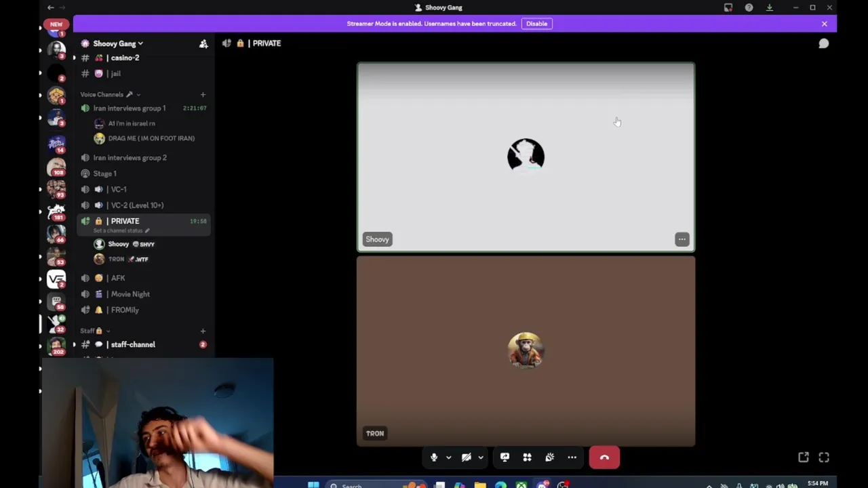Set a channel status for PRIVATE
This screenshot has height=488, width=868.
tap(121, 230)
